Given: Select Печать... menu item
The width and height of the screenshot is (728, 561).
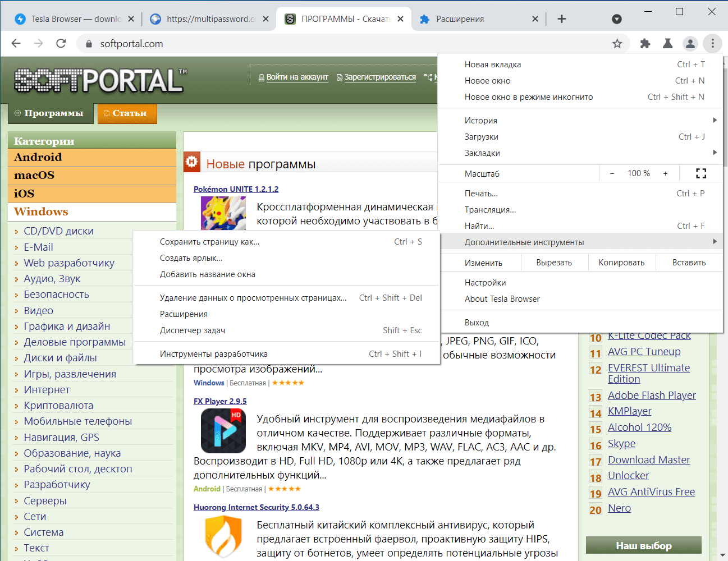Looking at the screenshot, I should (x=580, y=193).
